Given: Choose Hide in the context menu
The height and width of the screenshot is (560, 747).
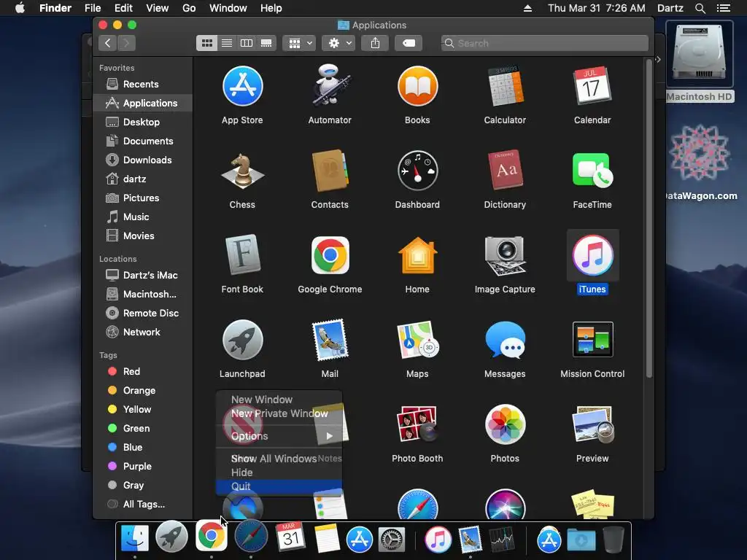Looking at the screenshot, I should tap(279, 472).
